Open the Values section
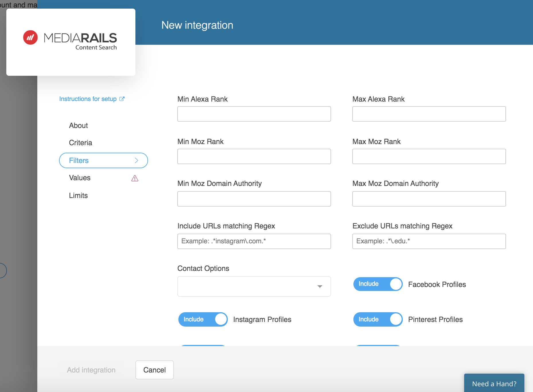 coord(80,178)
